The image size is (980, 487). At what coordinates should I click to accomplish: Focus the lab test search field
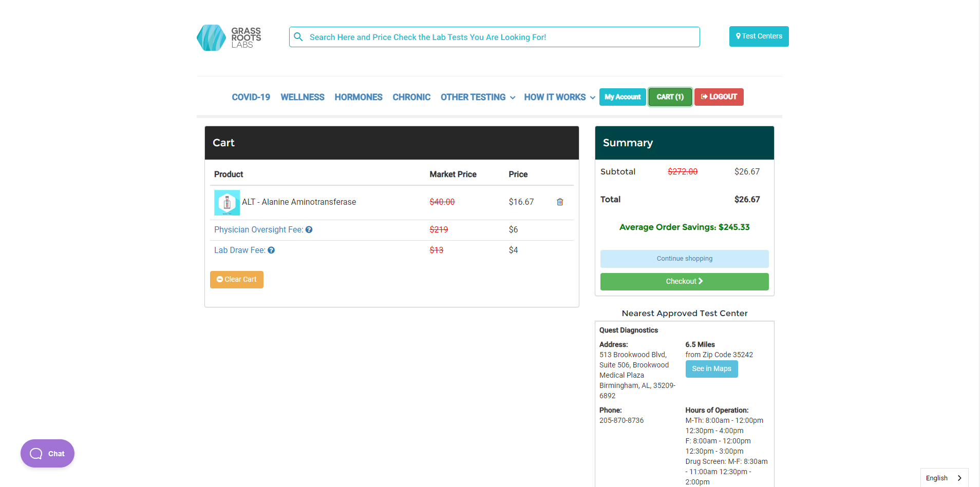pos(494,37)
